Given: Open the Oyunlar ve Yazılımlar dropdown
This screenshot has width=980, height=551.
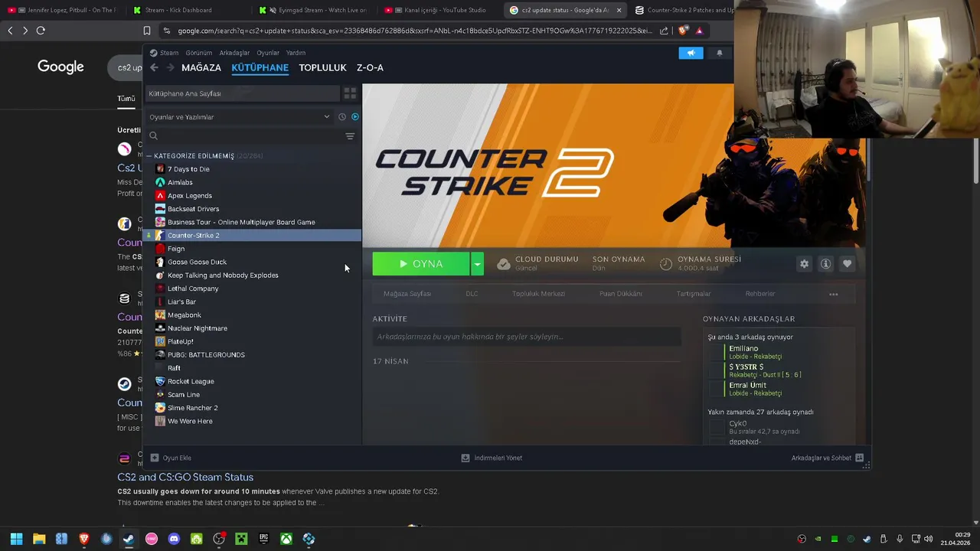Looking at the screenshot, I should (240, 117).
